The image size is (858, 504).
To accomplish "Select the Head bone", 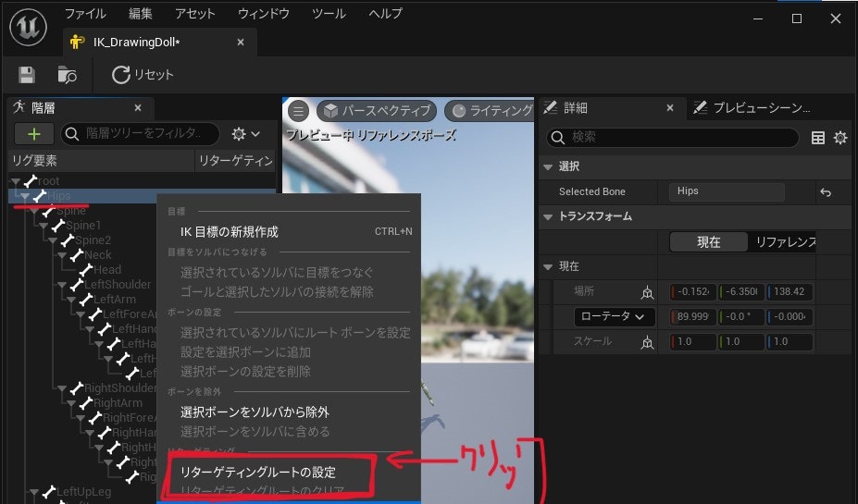I will tap(106, 269).
